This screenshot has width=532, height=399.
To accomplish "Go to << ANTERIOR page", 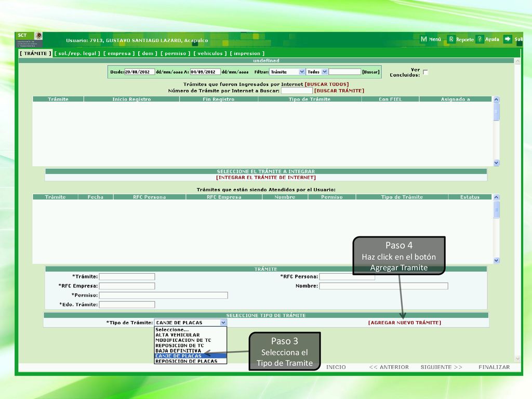I will coord(389,367).
